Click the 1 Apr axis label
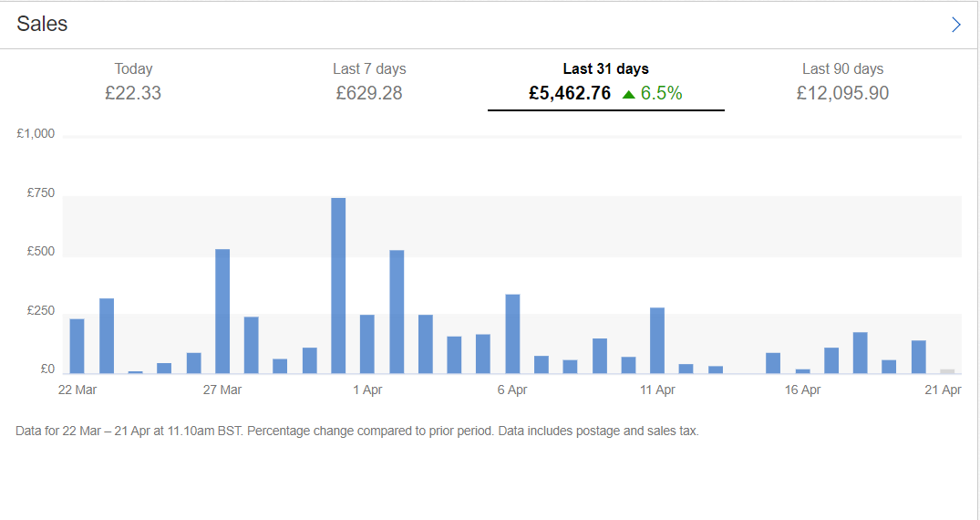This screenshot has height=520, width=980. [x=367, y=390]
